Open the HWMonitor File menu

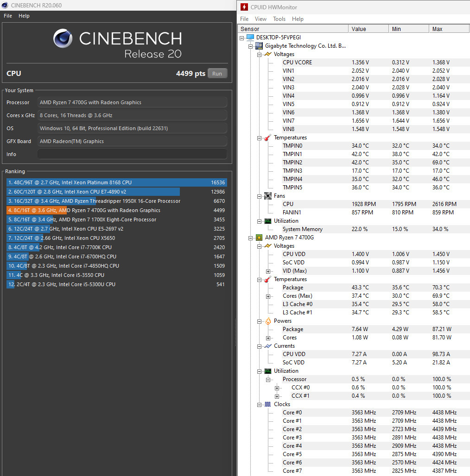pyautogui.click(x=244, y=19)
